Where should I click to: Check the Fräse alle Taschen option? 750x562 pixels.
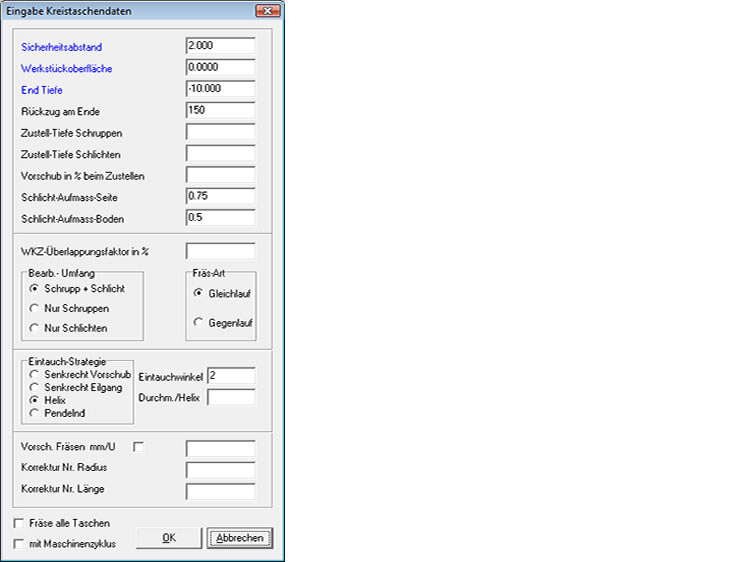tap(19, 523)
